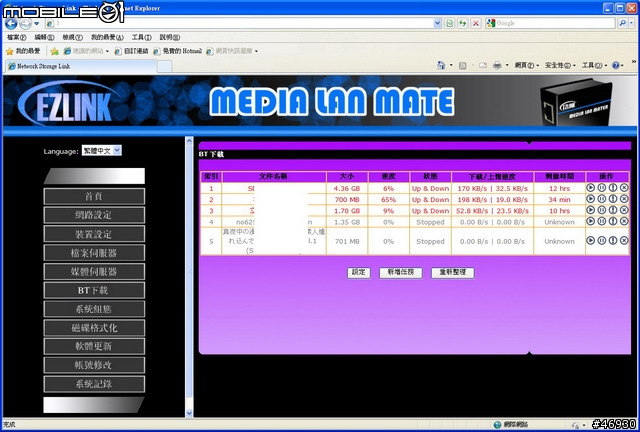Click the Help question-mark icon

[x=616, y=65]
